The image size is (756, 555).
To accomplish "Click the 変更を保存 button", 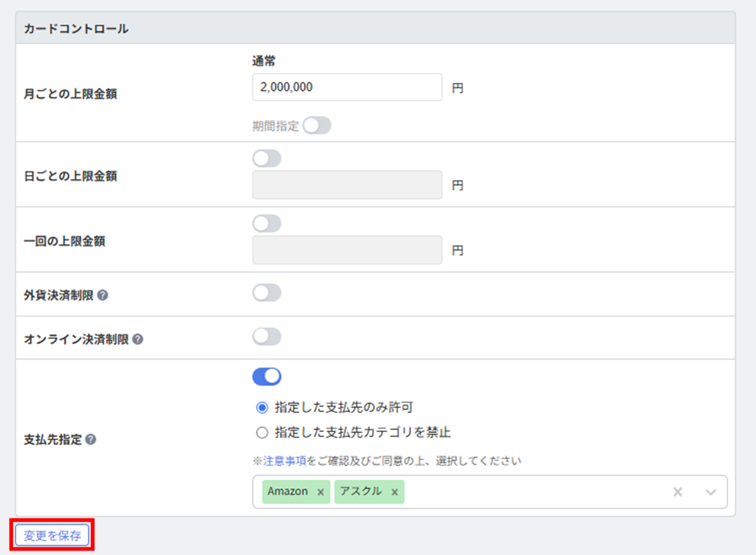I will coord(52,535).
